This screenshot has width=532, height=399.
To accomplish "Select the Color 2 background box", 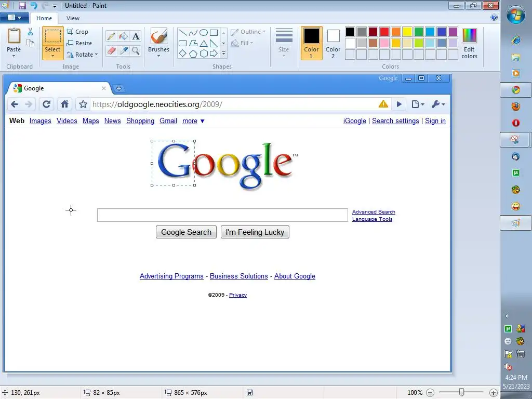I will click(333, 43).
